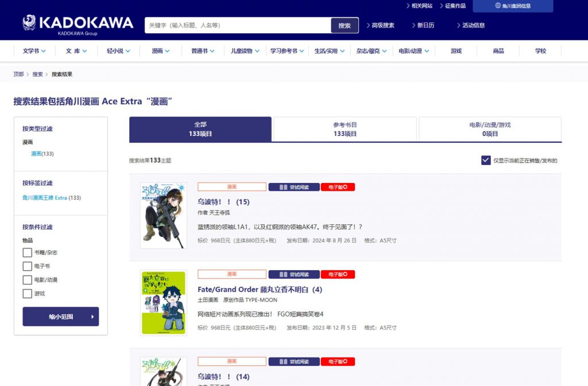588x386 pixels.
Task: Uncheck 仅显示当前正在销售/发布的 checkbox
Action: [x=486, y=160]
